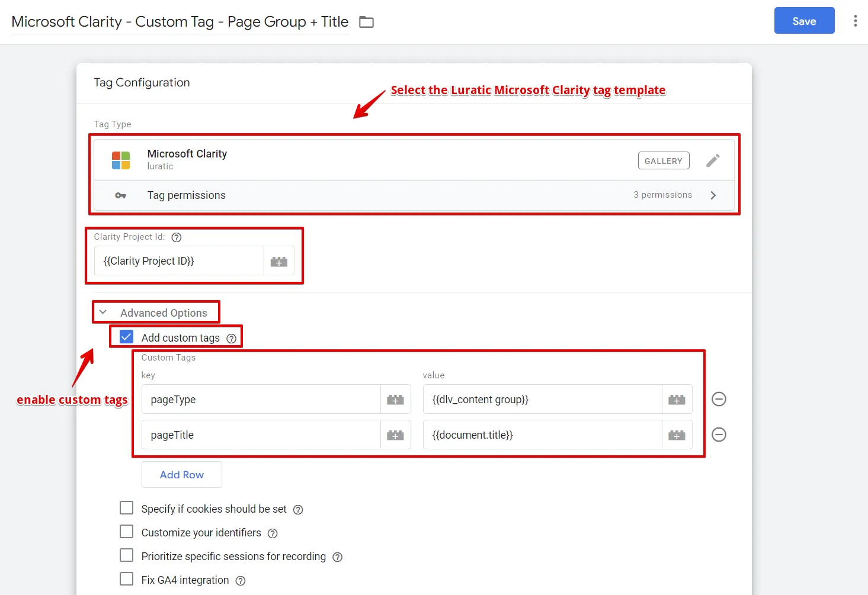Open help for Customize your identifiers
Screen dimensions: 868x595
(273, 533)
